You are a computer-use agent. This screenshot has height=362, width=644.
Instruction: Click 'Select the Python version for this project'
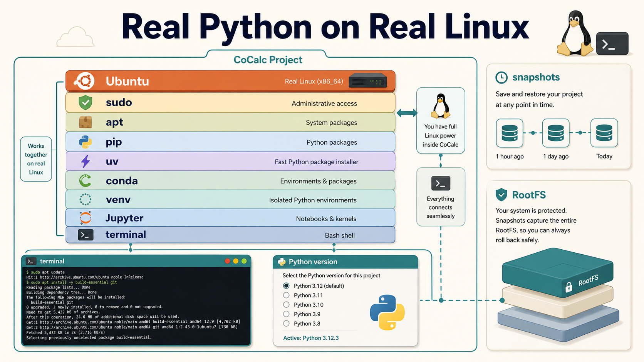click(x=331, y=275)
